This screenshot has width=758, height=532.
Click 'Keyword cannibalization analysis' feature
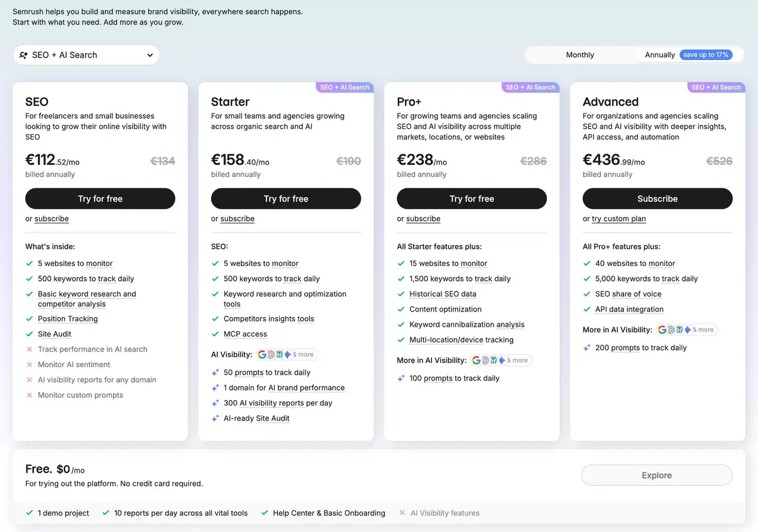click(x=467, y=325)
